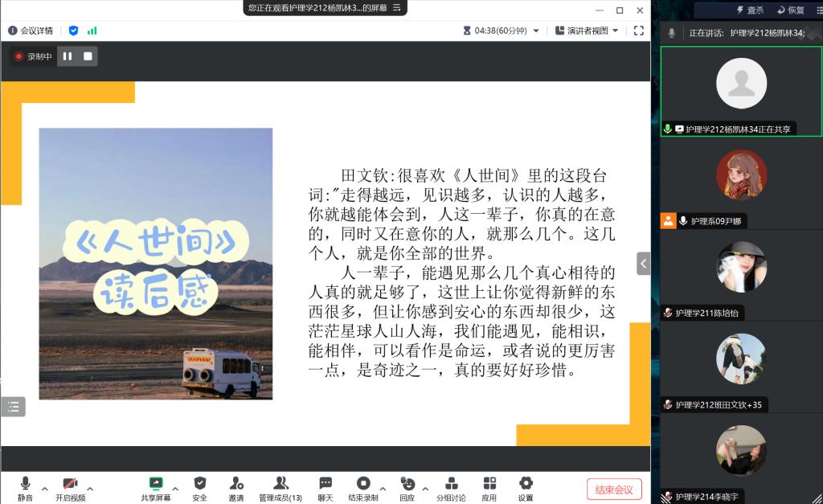This screenshot has height=504, width=823.
Task: Open 会议详情 meeting details
Action: 31,31
